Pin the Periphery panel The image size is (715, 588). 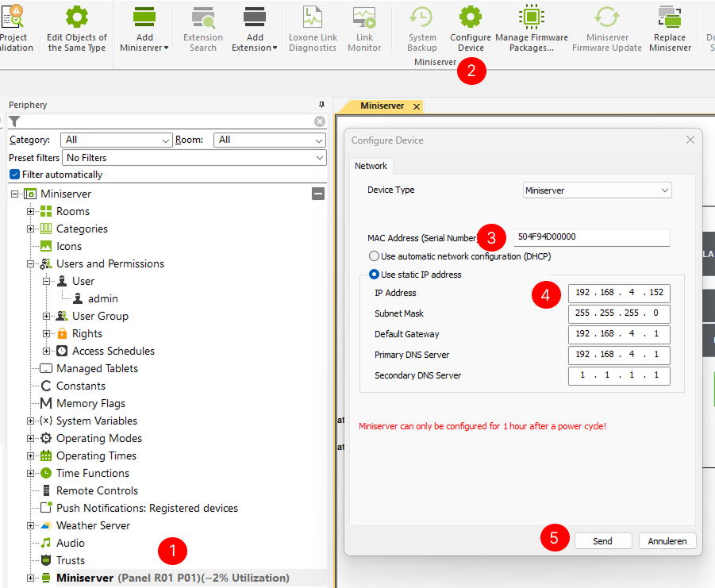[321, 105]
